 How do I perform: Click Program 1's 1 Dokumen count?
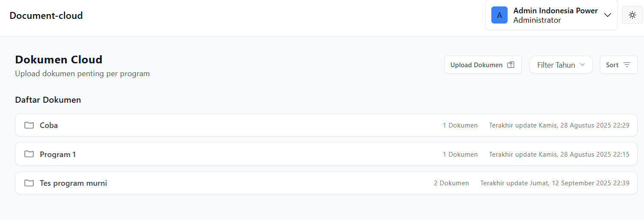tap(460, 154)
